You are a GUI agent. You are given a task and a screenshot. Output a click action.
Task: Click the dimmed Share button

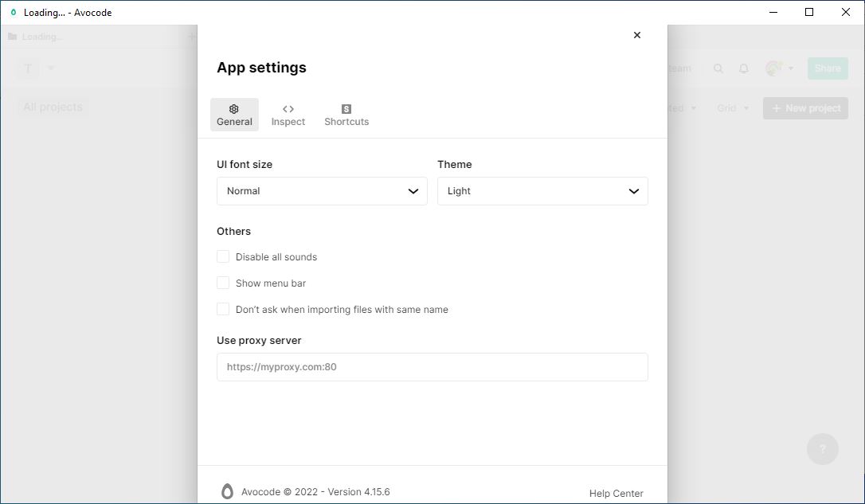828,68
